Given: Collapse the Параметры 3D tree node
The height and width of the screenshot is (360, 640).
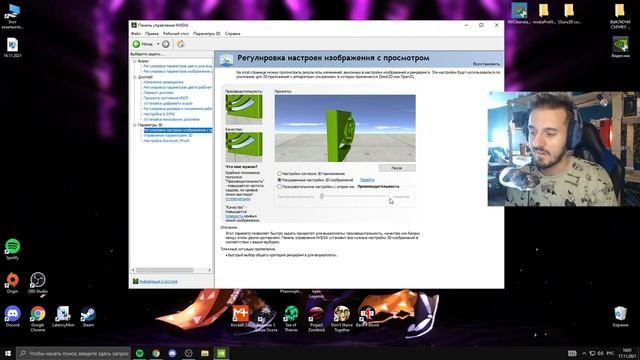Looking at the screenshot, I should [x=134, y=124].
